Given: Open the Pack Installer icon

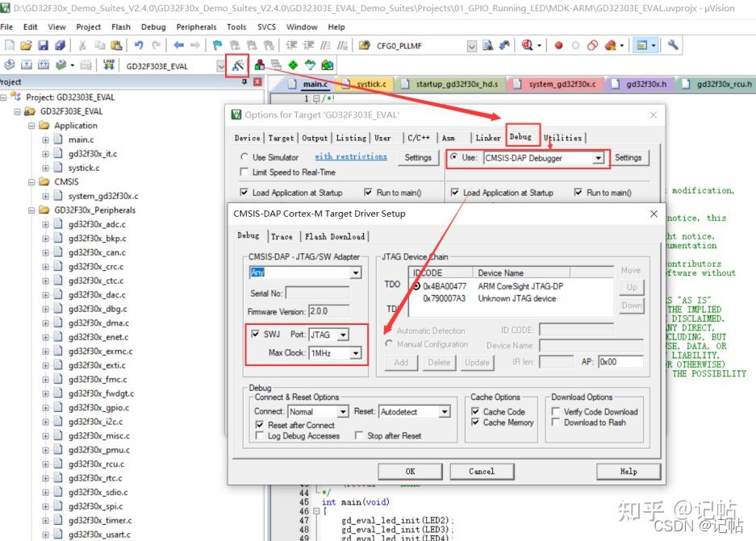Looking at the screenshot, I should pos(328,65).
